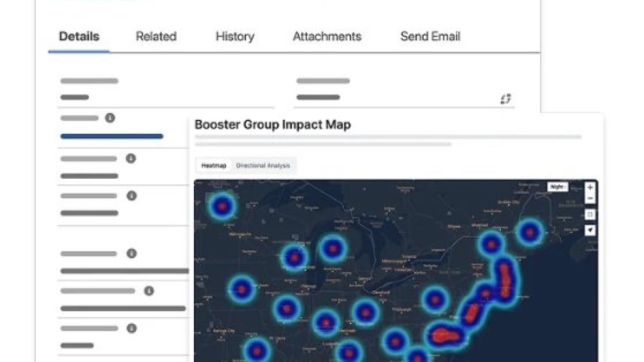The image size is (644, 362).
Task: Switch to Directional Analysis view
Action: click(x=263, y=166)
